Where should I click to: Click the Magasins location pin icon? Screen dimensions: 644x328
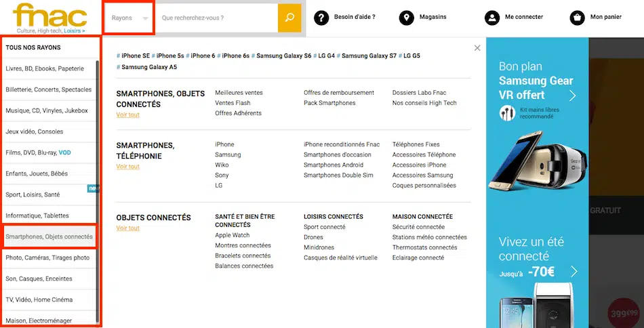406,18
